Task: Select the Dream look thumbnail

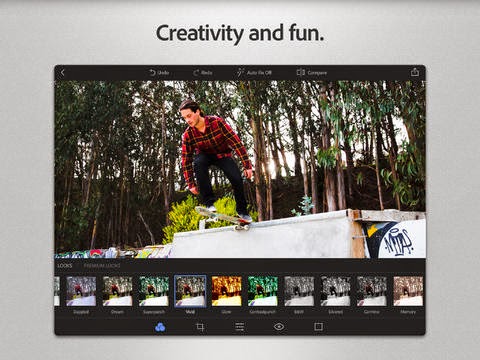Action: click(117, 291)
